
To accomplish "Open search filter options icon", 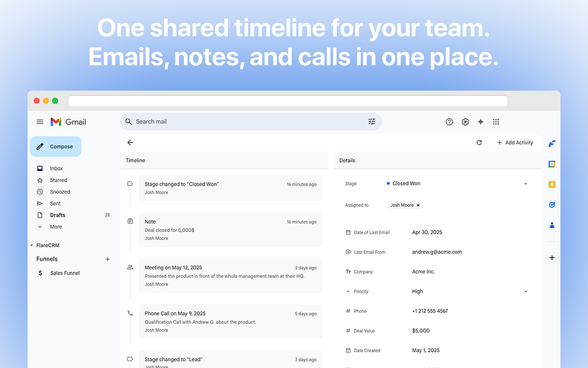I will 372,121.
